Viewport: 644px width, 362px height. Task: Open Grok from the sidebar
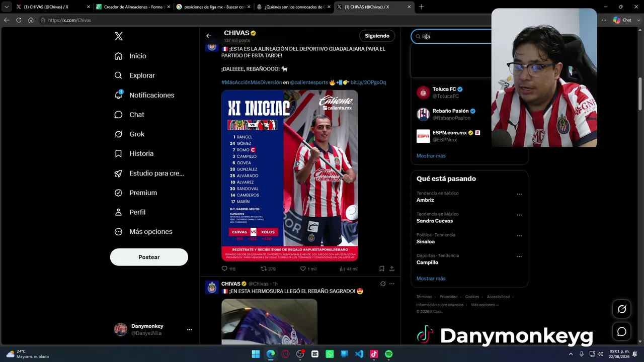coord(129,134)
